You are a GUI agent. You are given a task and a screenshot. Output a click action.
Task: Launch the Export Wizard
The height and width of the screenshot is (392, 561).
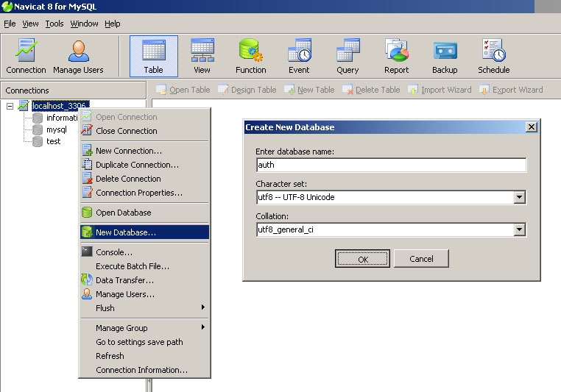[511, 90]
